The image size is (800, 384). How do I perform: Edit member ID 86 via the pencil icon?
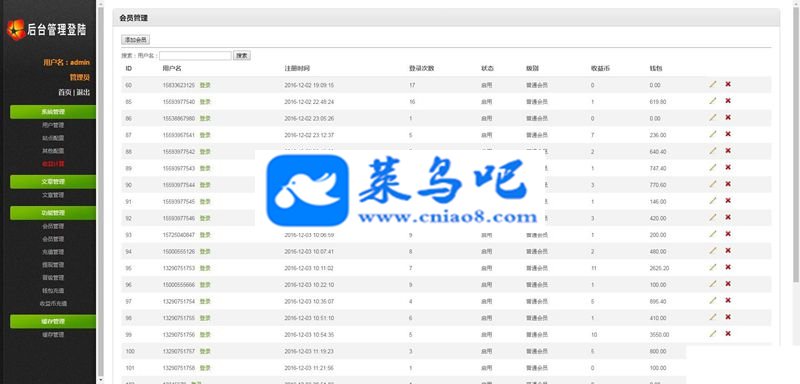[713, 117]
